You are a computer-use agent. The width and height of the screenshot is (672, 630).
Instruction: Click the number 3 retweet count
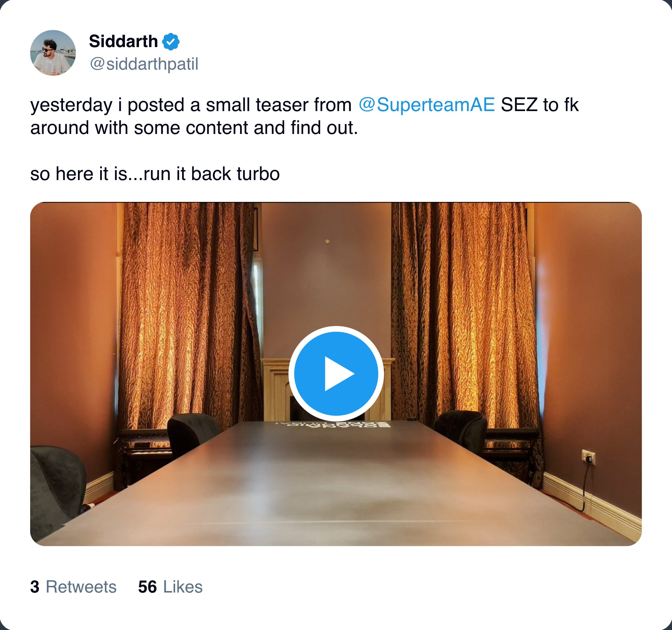tap(34, 587)
